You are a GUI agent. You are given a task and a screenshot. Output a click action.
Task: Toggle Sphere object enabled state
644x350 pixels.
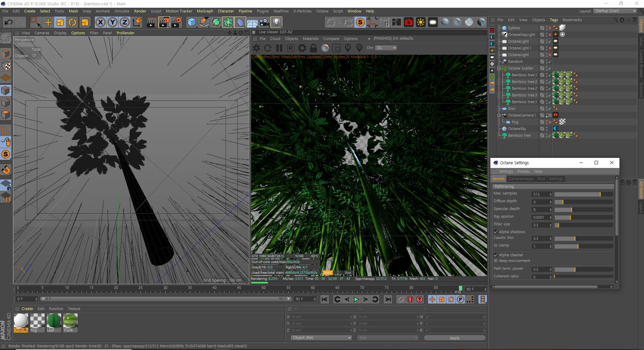pyautogui.click(x=550, y=28)
